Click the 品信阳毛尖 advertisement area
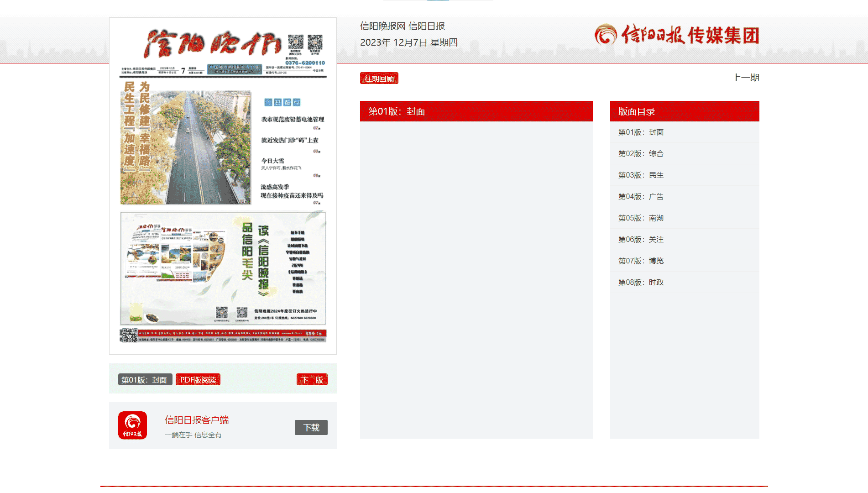Image resolution: width=868 pixels, height=493 pixels. click(223, 268)
